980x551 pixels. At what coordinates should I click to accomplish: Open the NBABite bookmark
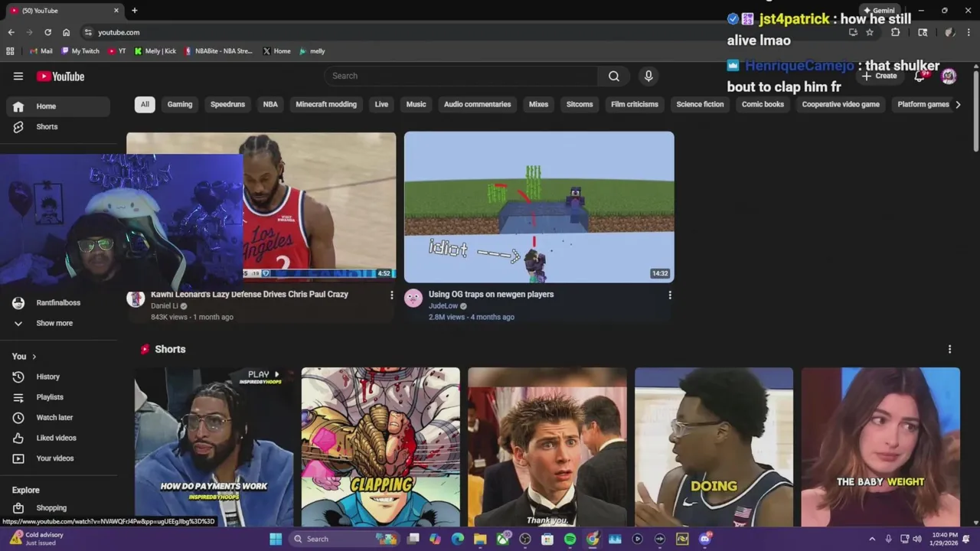coord(219,51)
